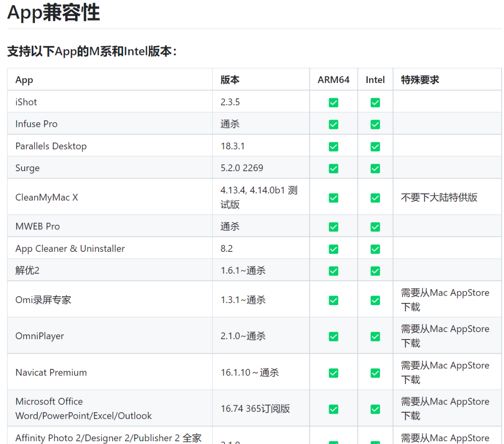This screenshot has width=504, height=444.
Task: Click version 18.3.1 in Parallels row
Action: pos(233,146)
